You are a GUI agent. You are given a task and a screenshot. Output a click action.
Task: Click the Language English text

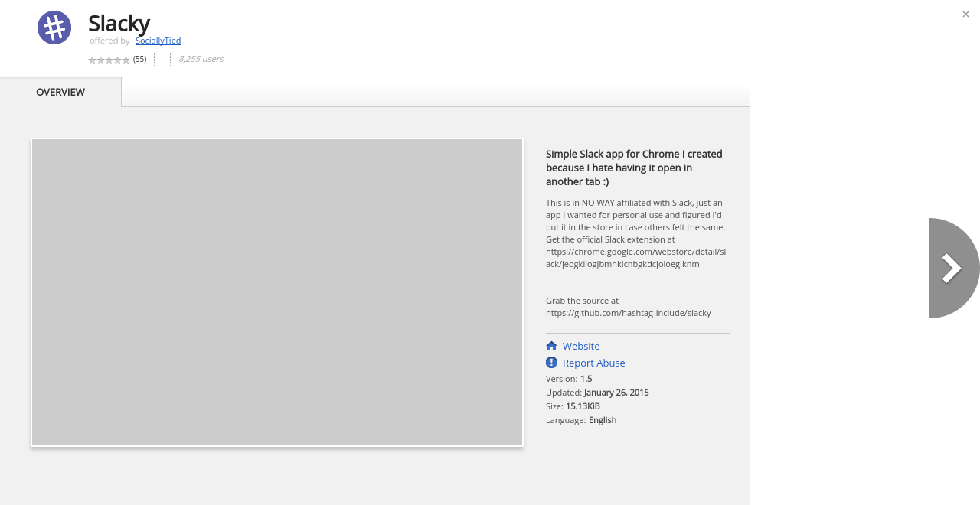[x=581, y=420]
